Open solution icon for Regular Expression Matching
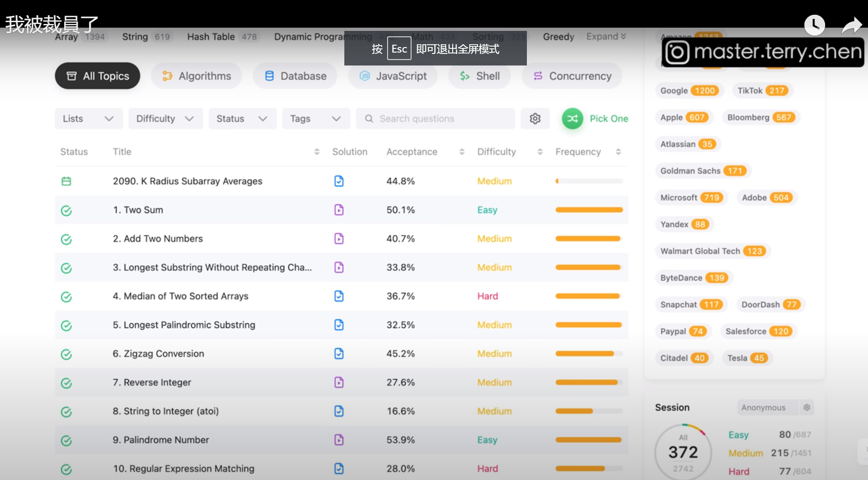This screenshot has height=480, width=868. (x=339, y=468)
